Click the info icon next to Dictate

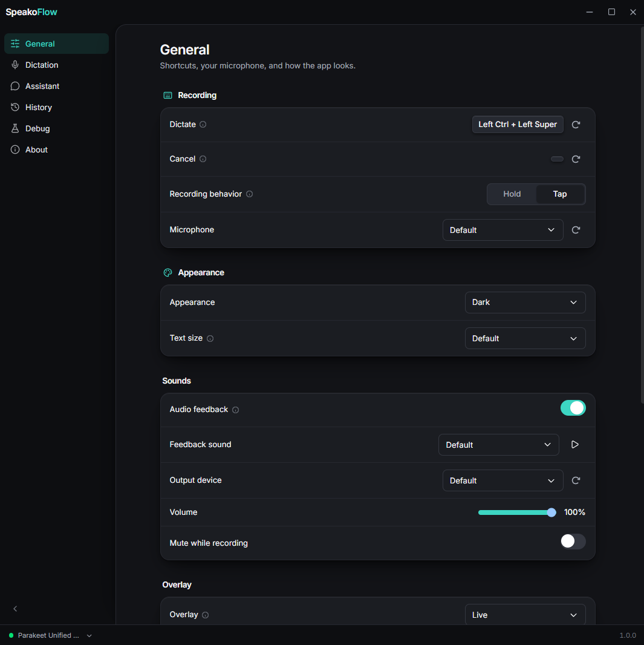point(203,125)
